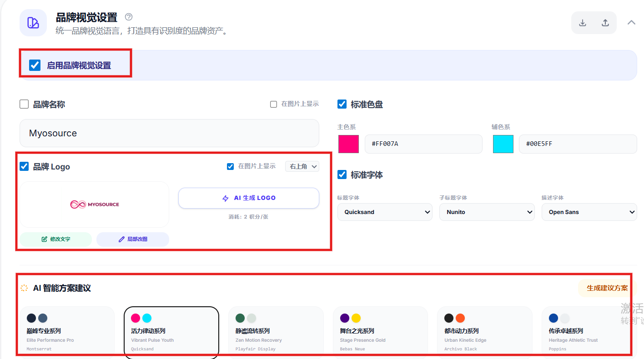Click the 修改文字 edit text button
Screen dimensions: 644x359
click(x=55, y=239)
